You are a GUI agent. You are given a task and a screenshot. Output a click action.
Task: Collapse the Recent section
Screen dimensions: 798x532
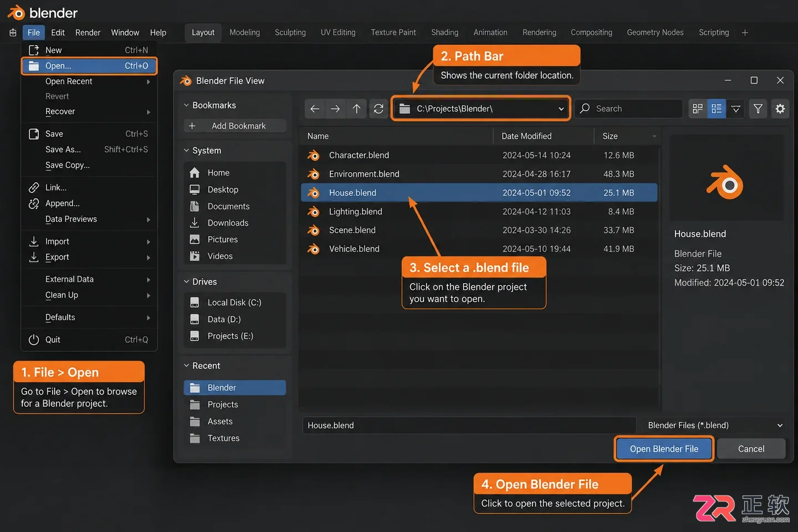(x=187, y=366)
